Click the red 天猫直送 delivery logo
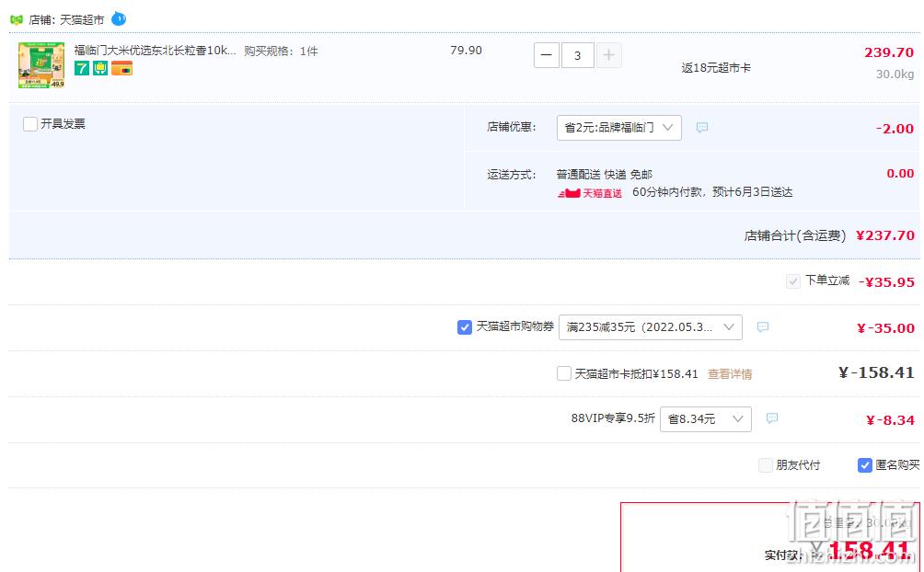 (590, 192)
